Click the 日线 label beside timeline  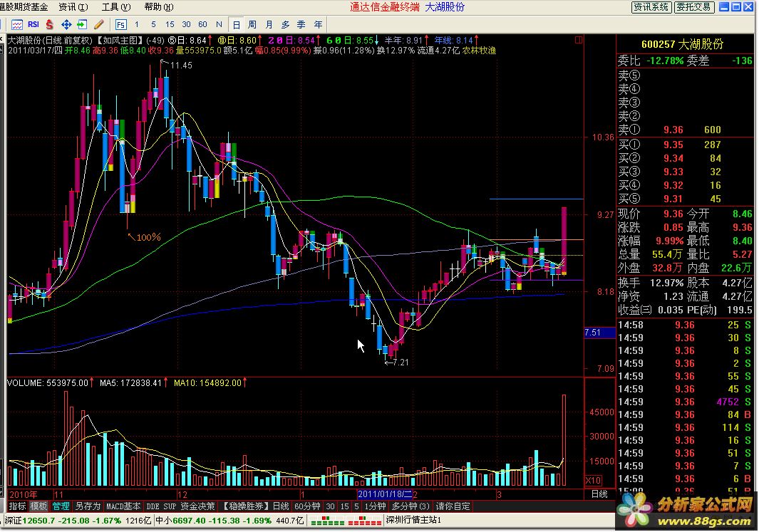point(599,494)
